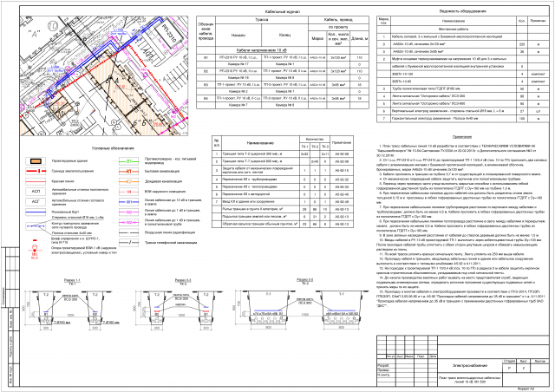
Task: Select the АСГ guest parking legend box
Action: tap(36, 202)
